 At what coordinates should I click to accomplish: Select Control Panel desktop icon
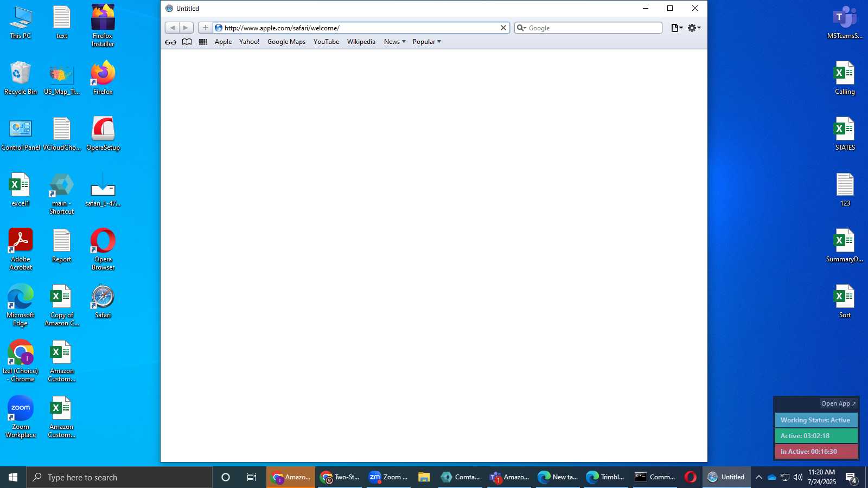[x=21, y=134]
